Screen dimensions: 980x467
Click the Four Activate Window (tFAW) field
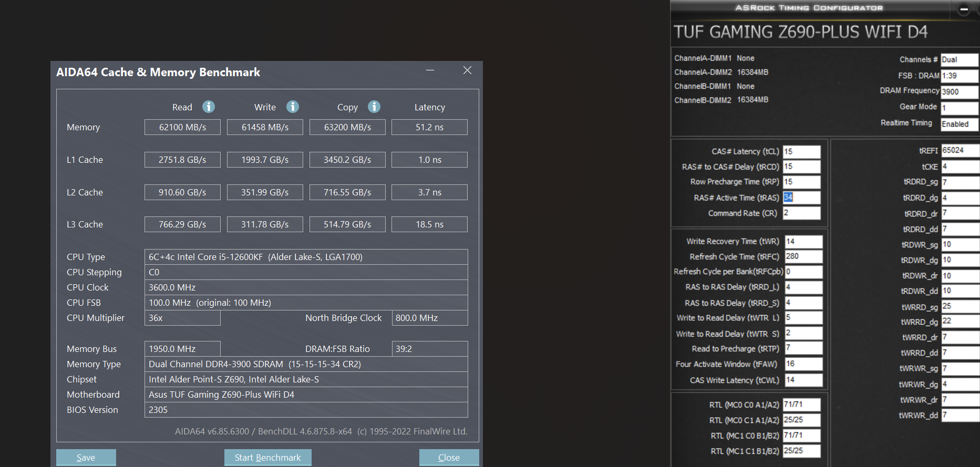pos(803,364)
